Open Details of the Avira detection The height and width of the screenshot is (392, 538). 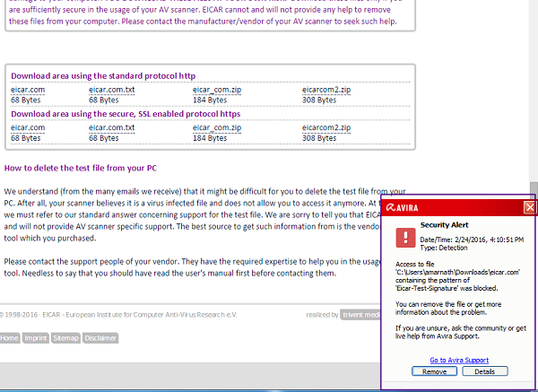484,371
